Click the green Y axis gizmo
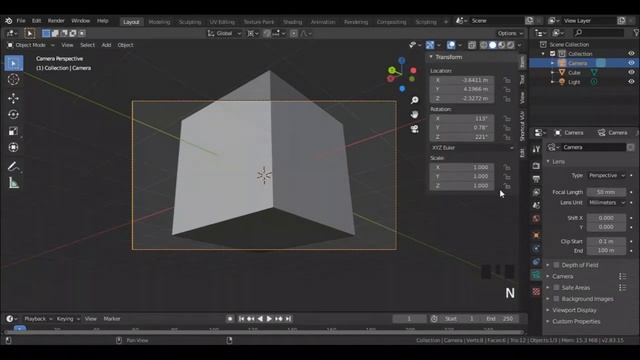 click(x=392, y=70)
